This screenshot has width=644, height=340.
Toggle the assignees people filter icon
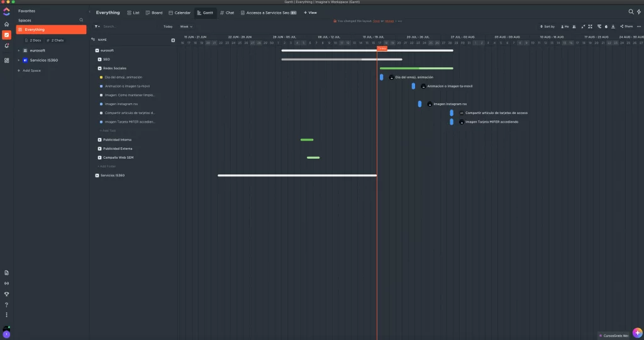(x=574, y=26)
